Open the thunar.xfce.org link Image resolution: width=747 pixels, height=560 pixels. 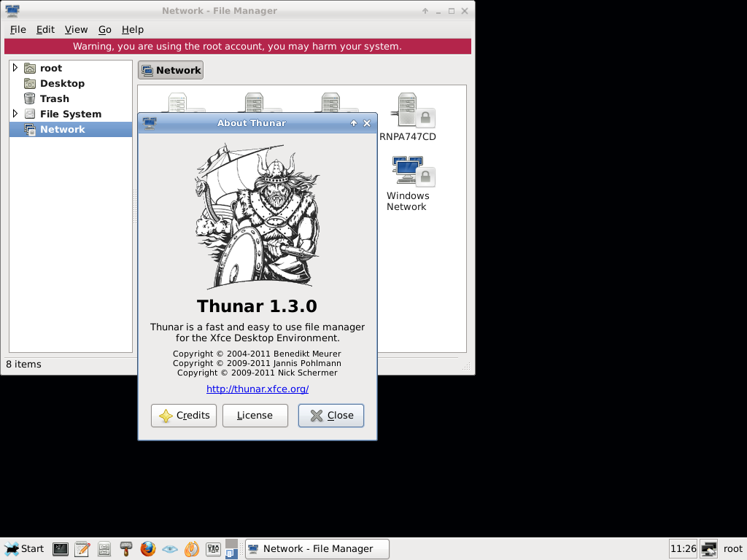(258, 389)
